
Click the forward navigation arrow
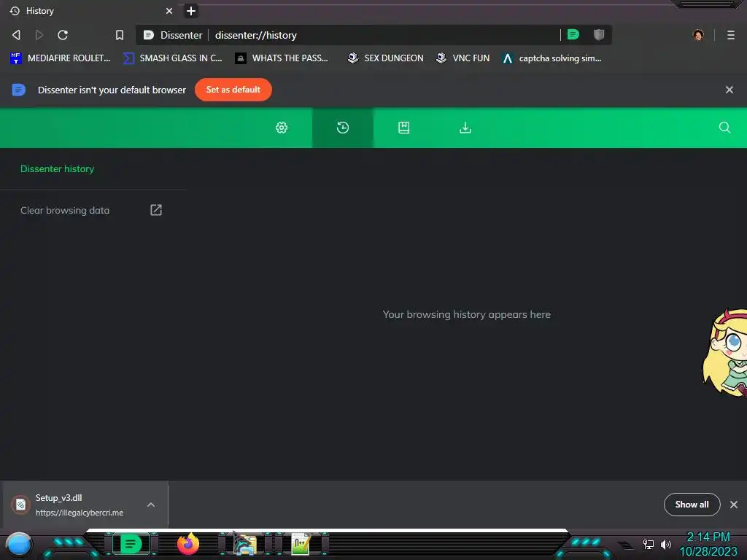(39, 35)
